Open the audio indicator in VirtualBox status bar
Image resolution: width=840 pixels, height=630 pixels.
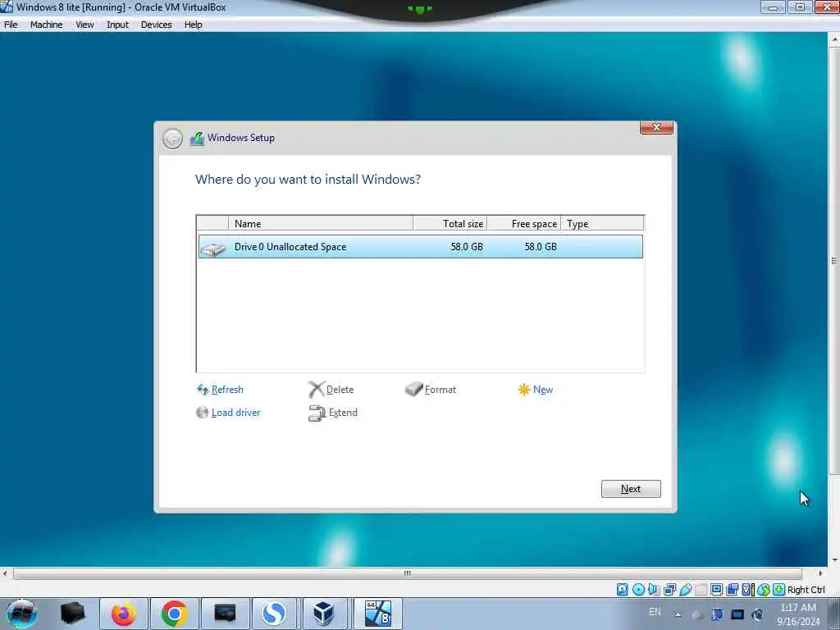pyautogui.click(x=654, y=589)
